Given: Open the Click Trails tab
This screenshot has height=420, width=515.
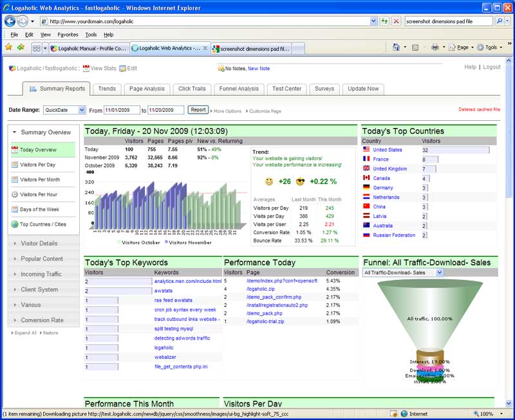Looking at the screenshot, I should pos(192,89).
